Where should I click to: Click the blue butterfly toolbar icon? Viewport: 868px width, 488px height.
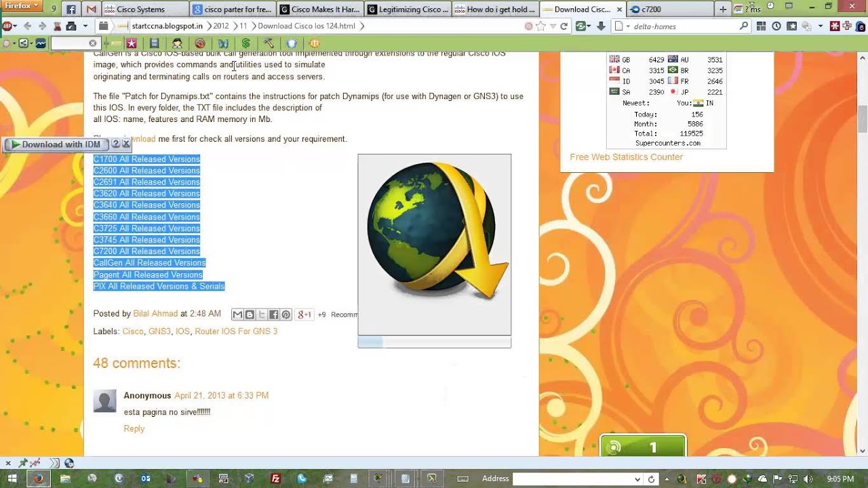pos(222,43)
